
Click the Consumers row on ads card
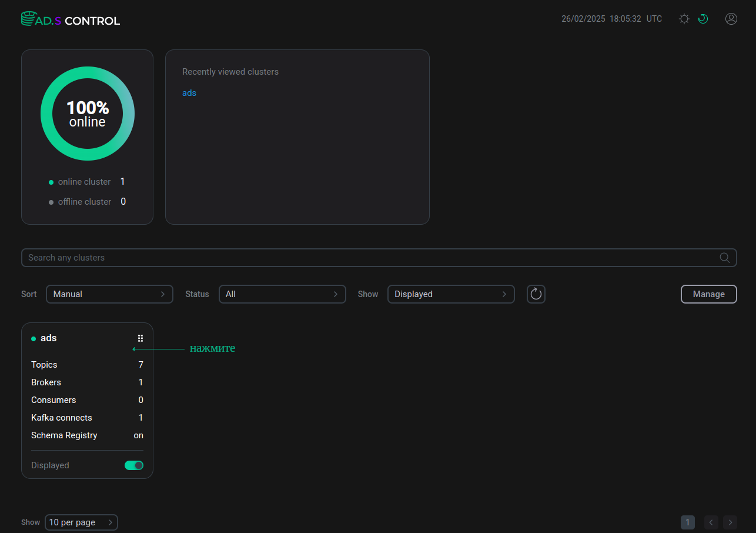click(x=87, y=400)
